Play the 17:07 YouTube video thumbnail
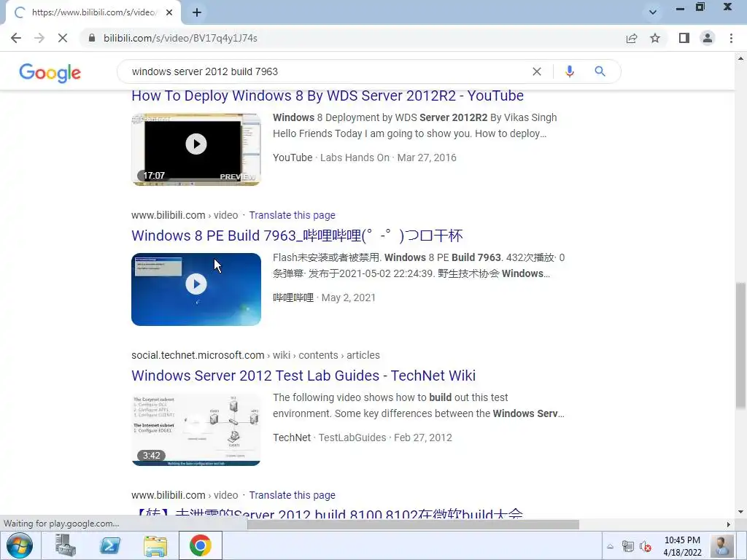 [x=196, y=149]
